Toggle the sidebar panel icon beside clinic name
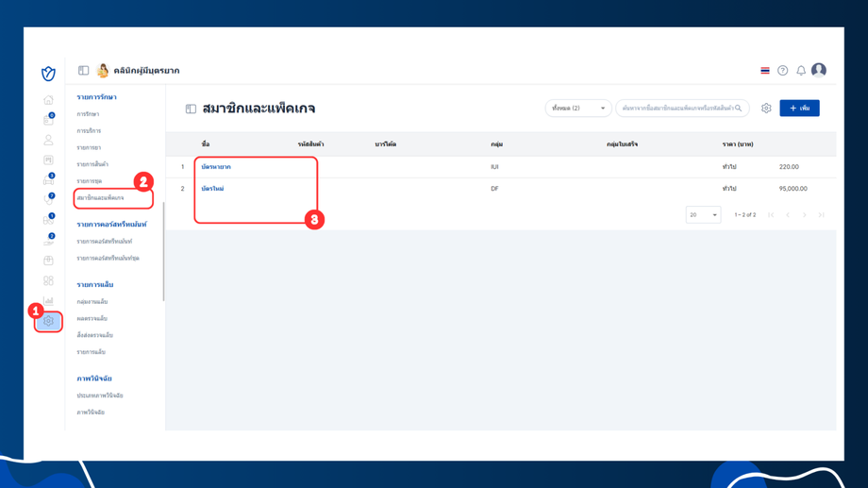This screenshot has height=488, width=868. [x=84, y=71]
